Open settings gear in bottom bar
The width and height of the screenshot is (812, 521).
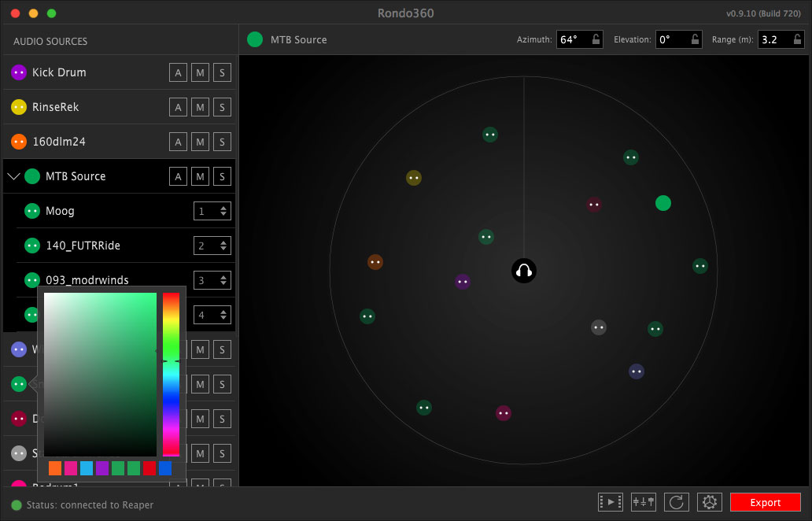pyautogui.click(x=709, y=502)
